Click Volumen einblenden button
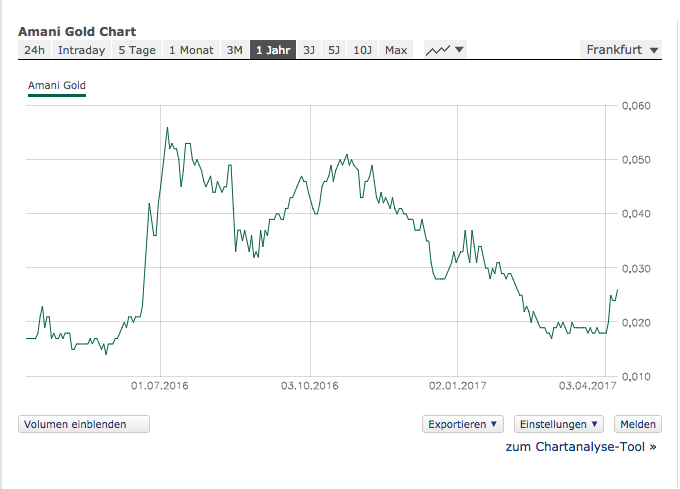This screenshot has height=489, width=680. click(84, 424)
